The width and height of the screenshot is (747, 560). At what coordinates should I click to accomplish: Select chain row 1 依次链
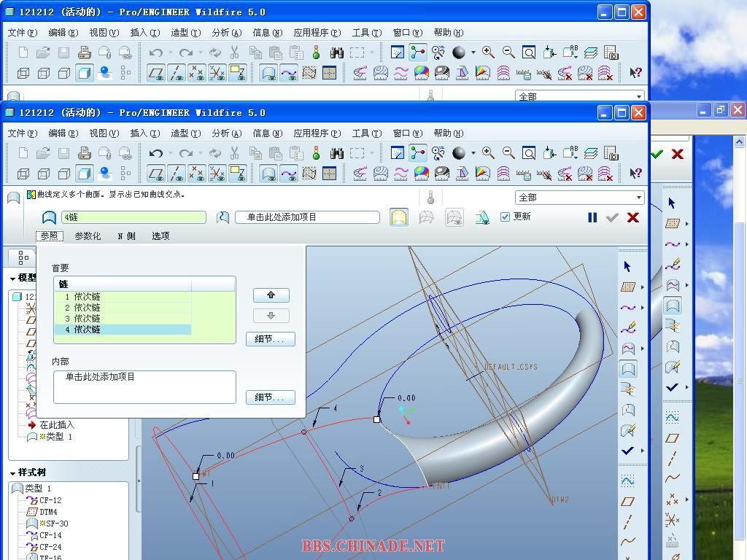(123, 297)
